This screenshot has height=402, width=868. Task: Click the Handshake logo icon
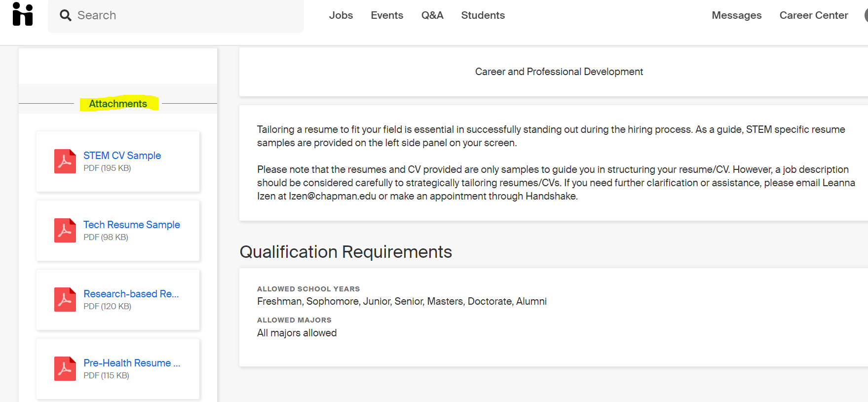(23, 14)
